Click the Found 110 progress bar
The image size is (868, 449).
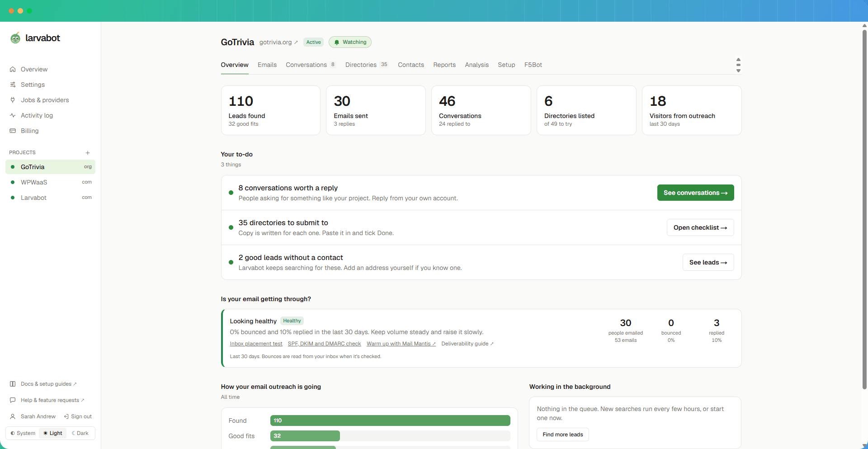[390, 421]
